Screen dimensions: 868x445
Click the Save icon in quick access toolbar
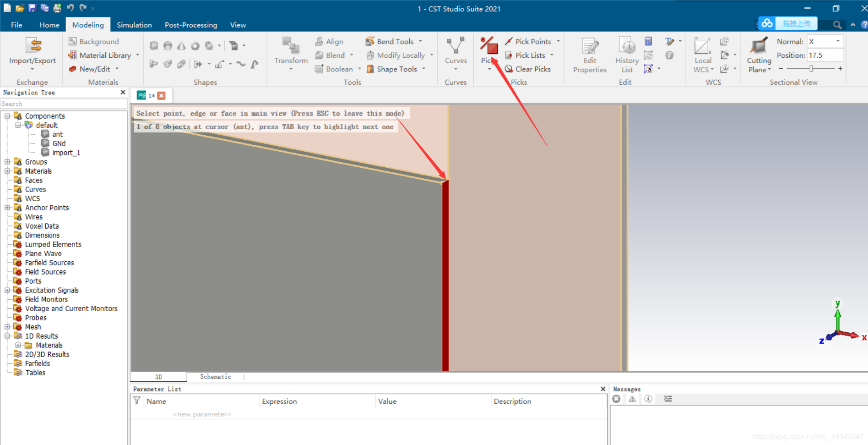point(32,8)
